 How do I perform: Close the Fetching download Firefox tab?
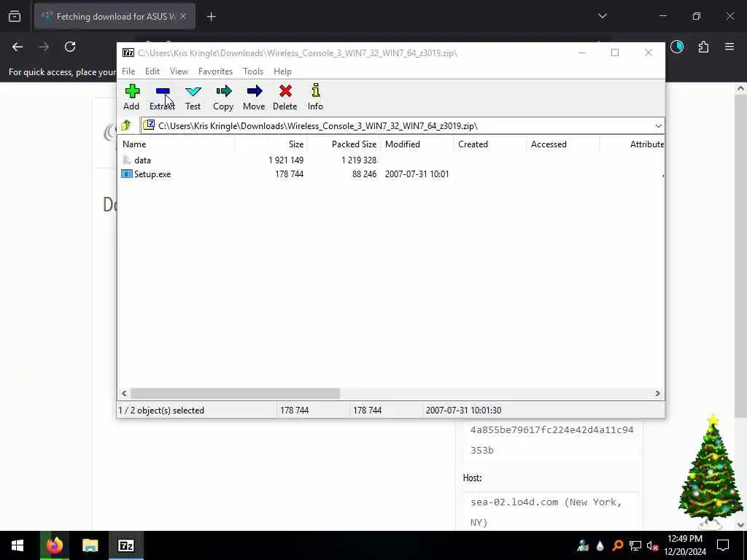coord(183,17)
